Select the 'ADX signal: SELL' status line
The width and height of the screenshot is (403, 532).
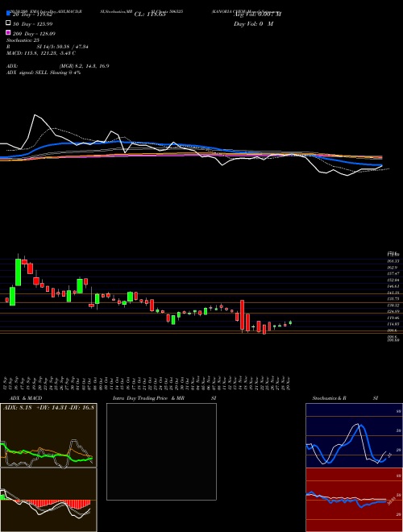point(44,73)
